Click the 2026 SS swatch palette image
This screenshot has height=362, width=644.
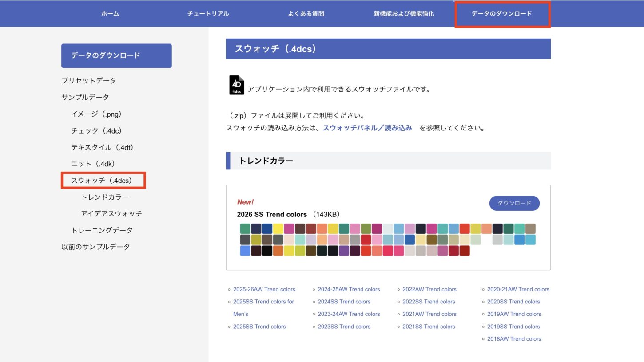[388, 240]
